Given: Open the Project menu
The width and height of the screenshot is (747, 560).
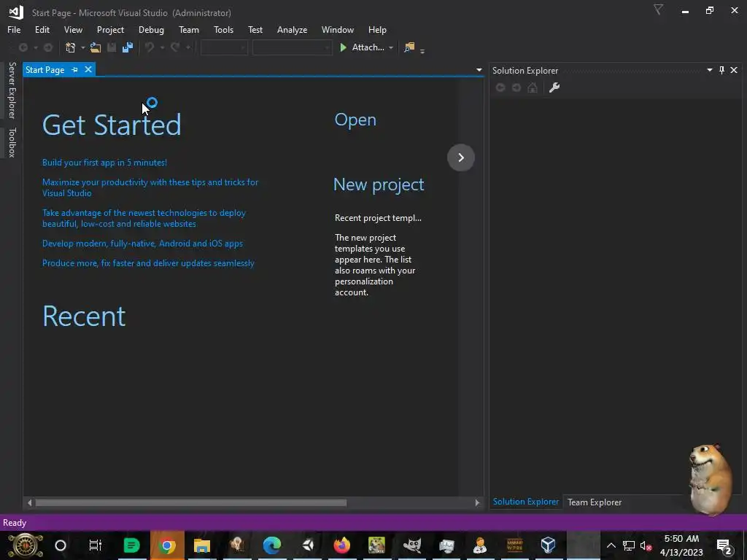Looking at the screenshot, I should pos(110,29).
